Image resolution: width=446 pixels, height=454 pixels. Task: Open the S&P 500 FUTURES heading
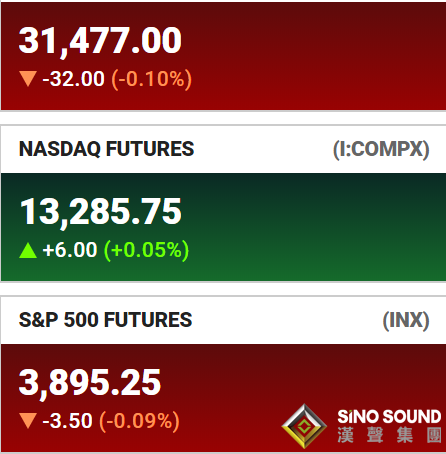tap(105, 320)
